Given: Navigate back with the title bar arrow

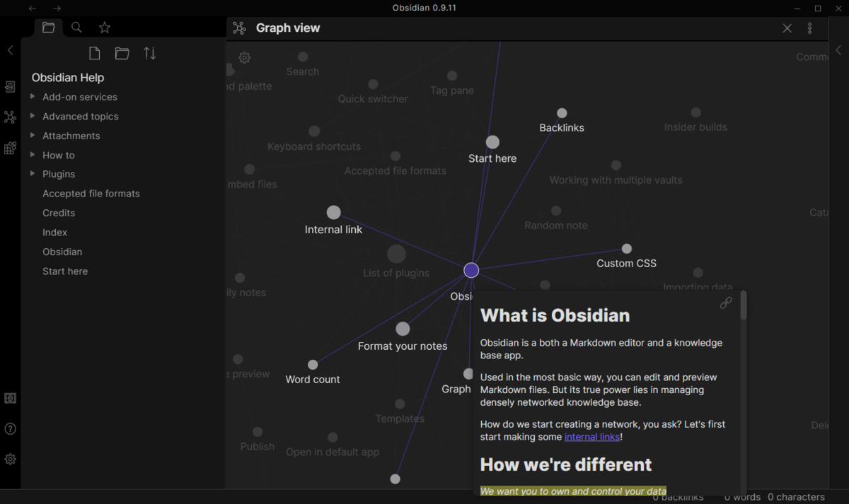Looking at the screenshot, I should (33, 8).
